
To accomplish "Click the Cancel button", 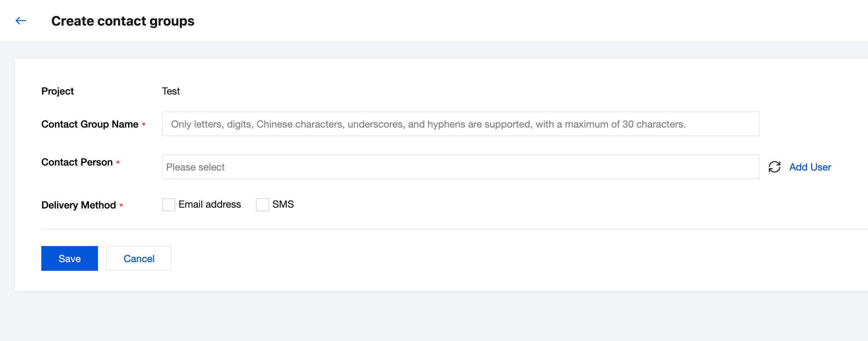I will coord(139,258).
